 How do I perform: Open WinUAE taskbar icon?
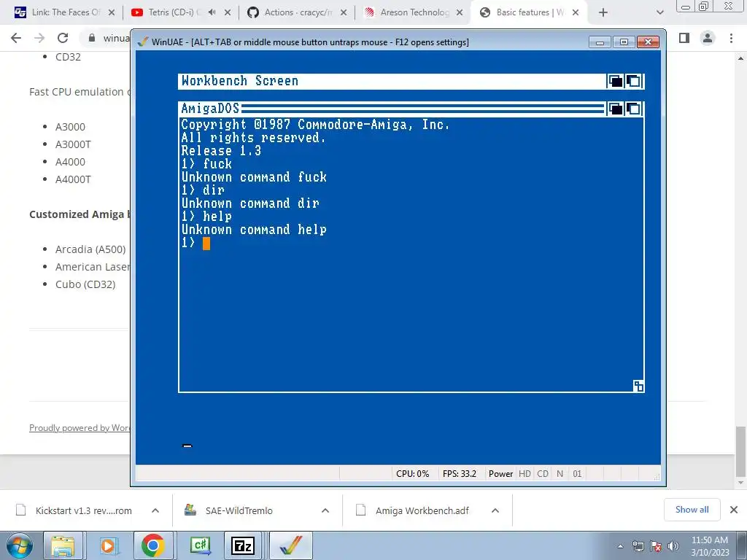tap(291, 545)
